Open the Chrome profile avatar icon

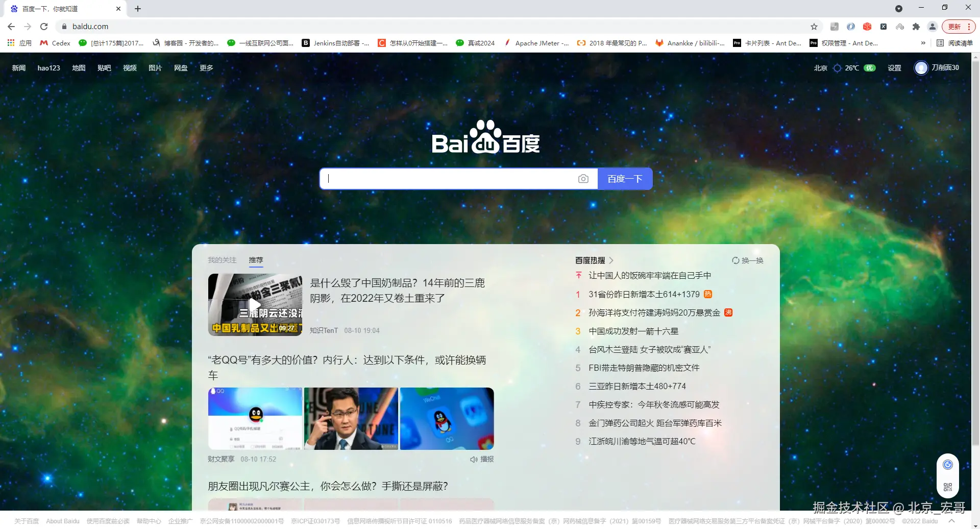pyautogui.click(x=933, y=27)
